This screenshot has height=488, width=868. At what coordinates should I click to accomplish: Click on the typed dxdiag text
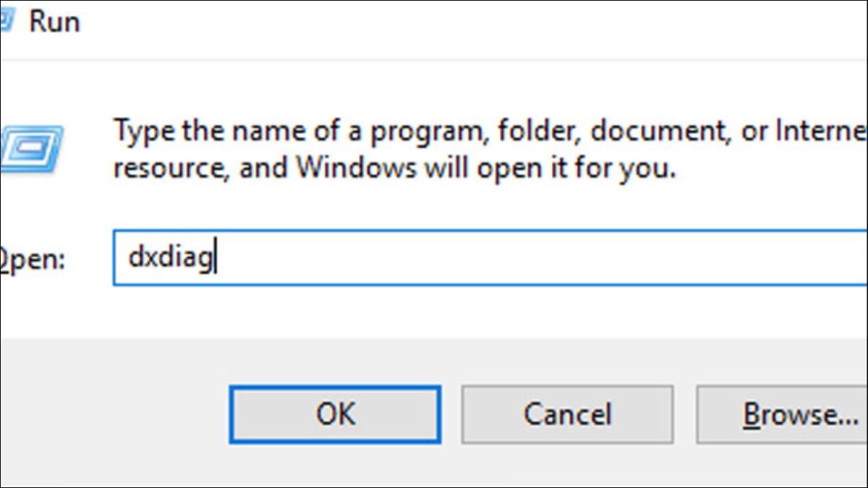pyautogui.click(x=171, y=258)
